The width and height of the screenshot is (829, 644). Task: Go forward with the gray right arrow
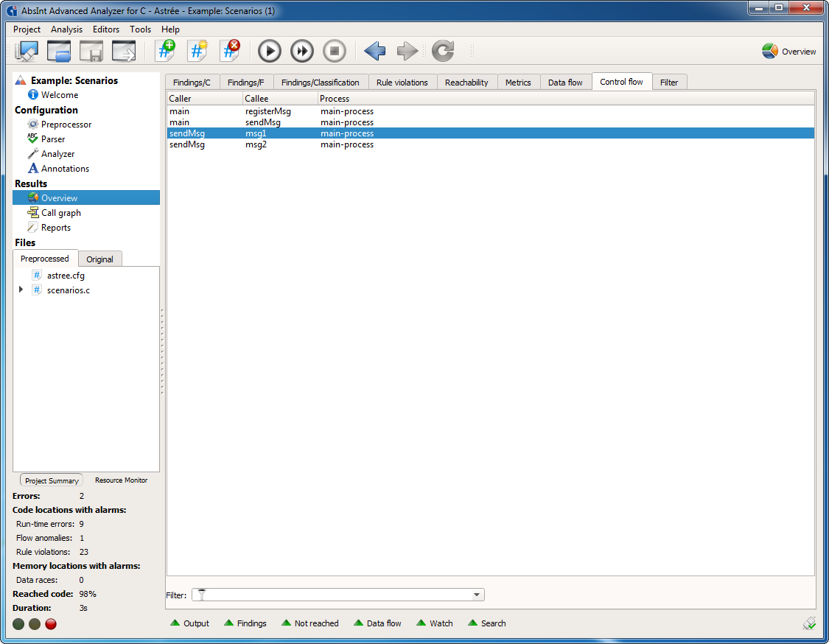pos(407,52)
